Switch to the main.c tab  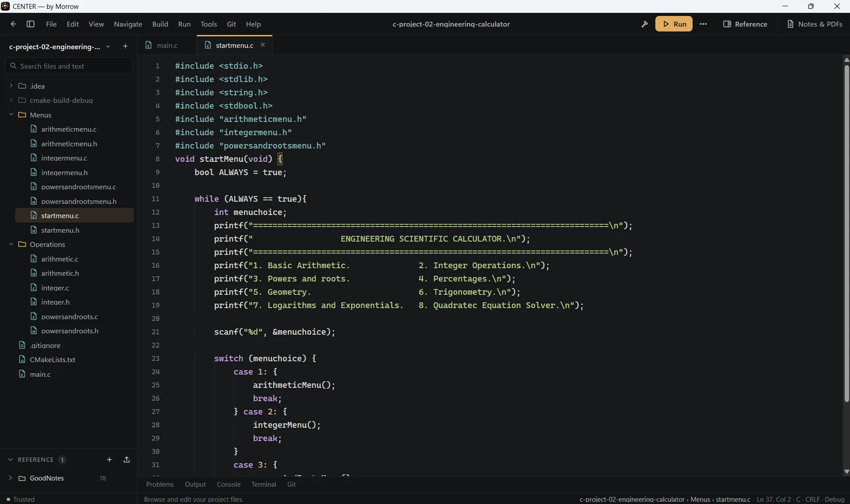pyautogui.click(x=167, y=45)
